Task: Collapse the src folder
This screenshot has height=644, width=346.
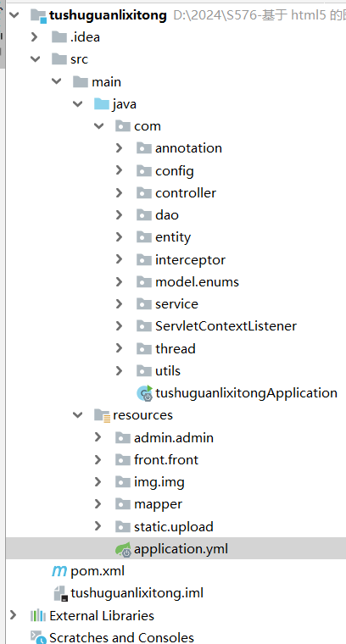Action: point(36,59)
